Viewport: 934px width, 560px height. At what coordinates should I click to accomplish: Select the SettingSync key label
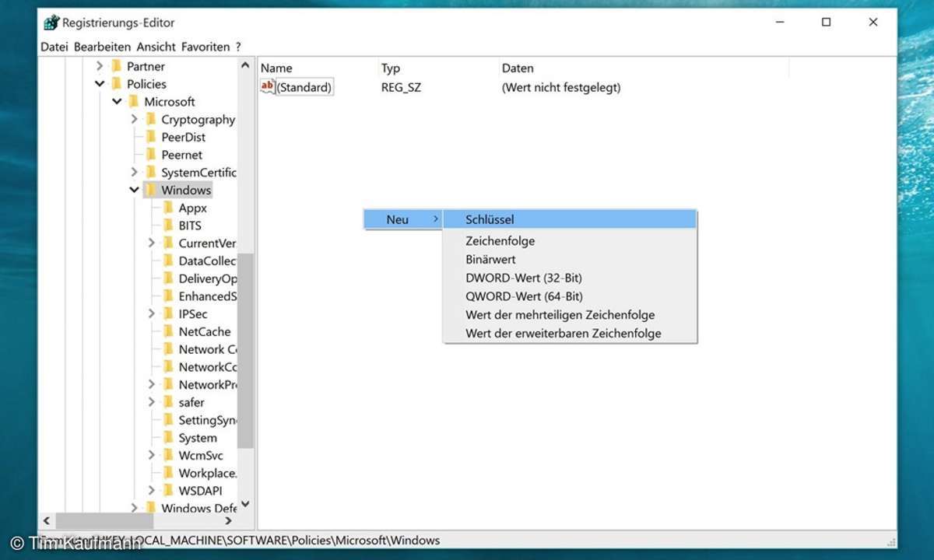coord(207,420)
